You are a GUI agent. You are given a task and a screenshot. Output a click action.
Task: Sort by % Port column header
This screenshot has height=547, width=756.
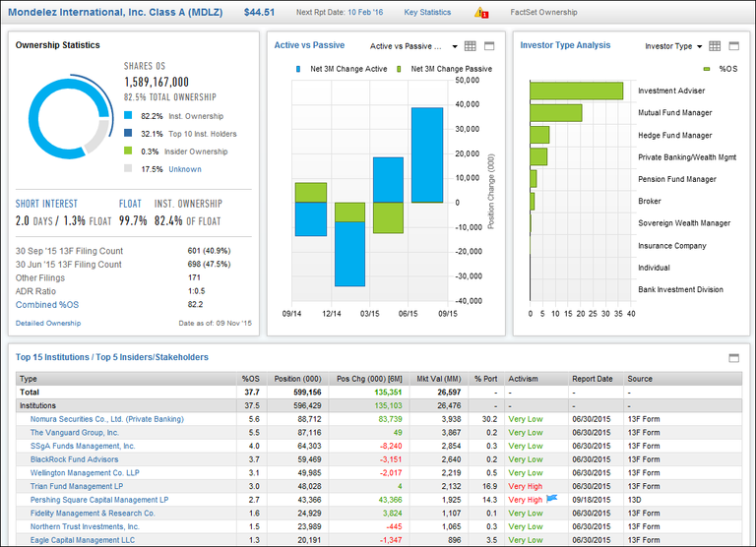coord(485,379)
